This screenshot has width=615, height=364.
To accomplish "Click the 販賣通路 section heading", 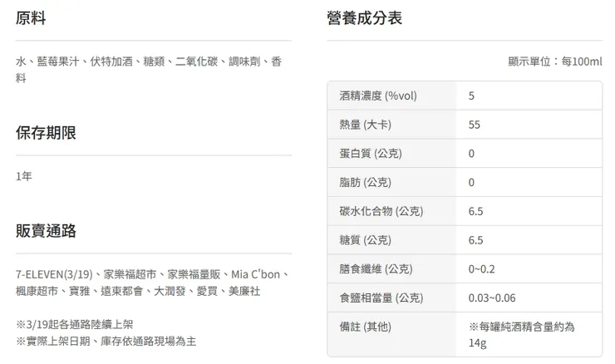I will pos(45,230).
